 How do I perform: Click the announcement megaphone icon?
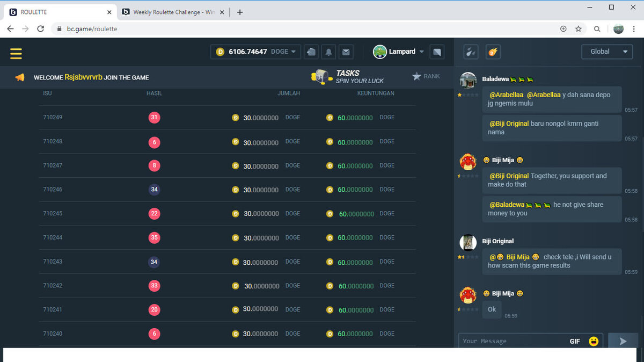tap(20, 77)
